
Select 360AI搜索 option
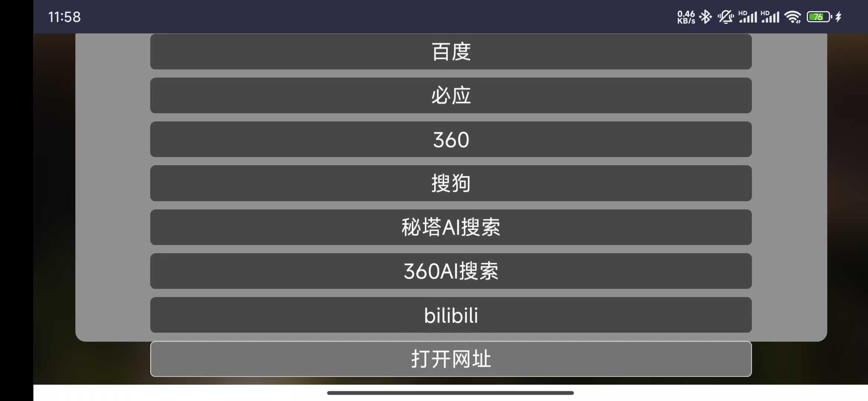tap(451, 271)
